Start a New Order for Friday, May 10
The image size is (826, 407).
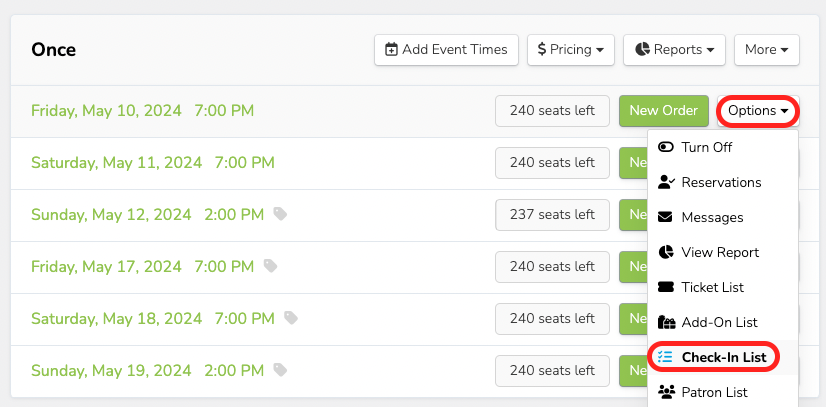click(663, 111)
